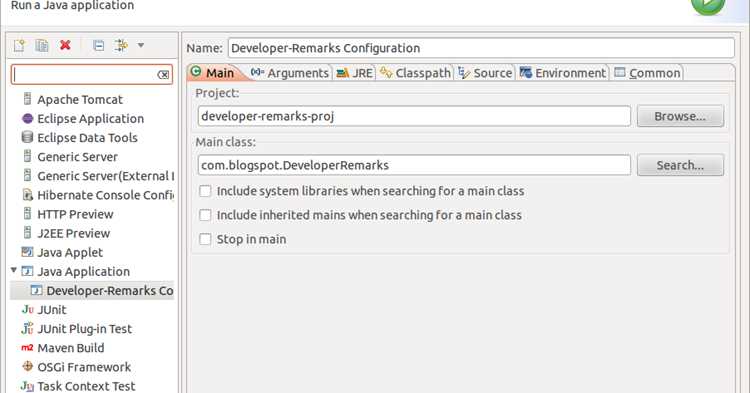Click the Browse... project button

pos(680,116)
